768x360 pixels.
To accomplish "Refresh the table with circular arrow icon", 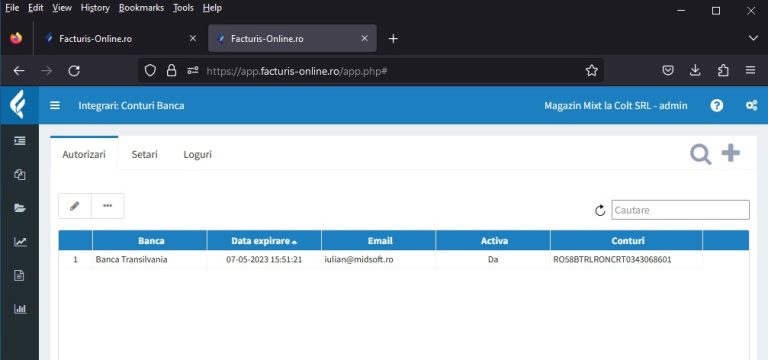I will pyautogui.click(x=600, y=211).
